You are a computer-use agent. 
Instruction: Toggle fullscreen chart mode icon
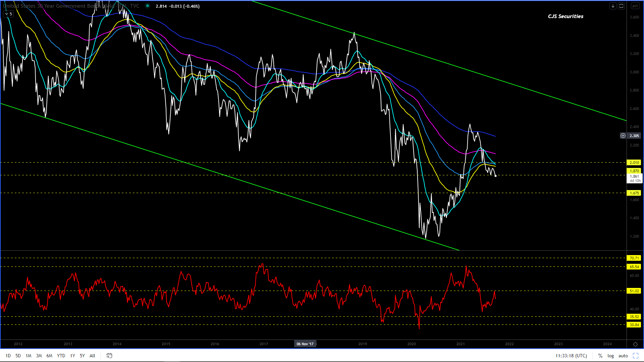636,356
